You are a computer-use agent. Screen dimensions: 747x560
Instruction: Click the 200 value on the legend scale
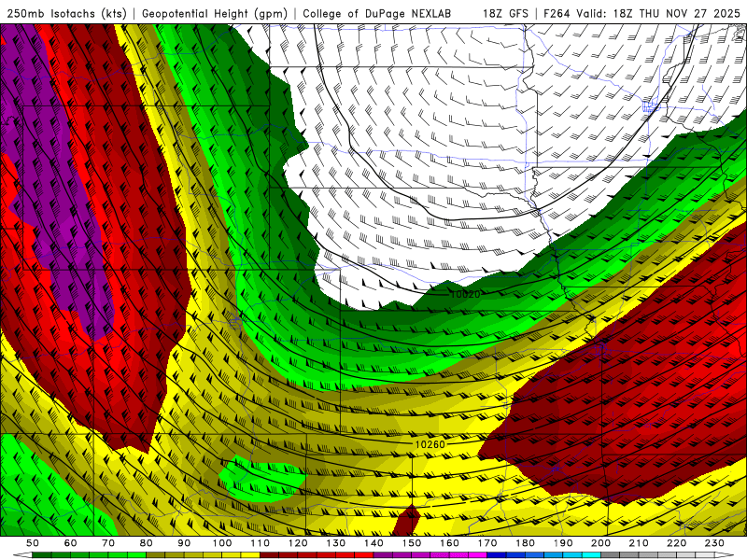click(x=601, y=543)
